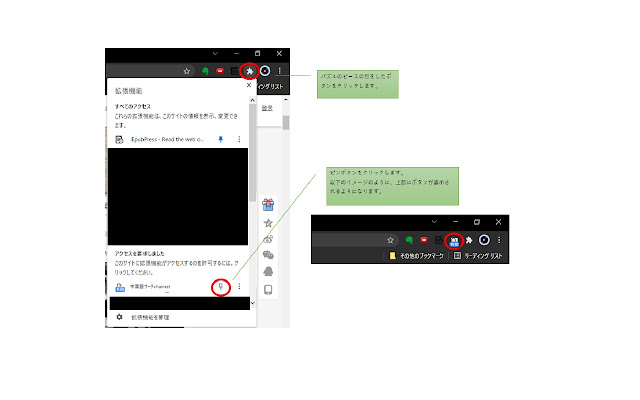Open tab search chevron in right window

tap(434, 222)
